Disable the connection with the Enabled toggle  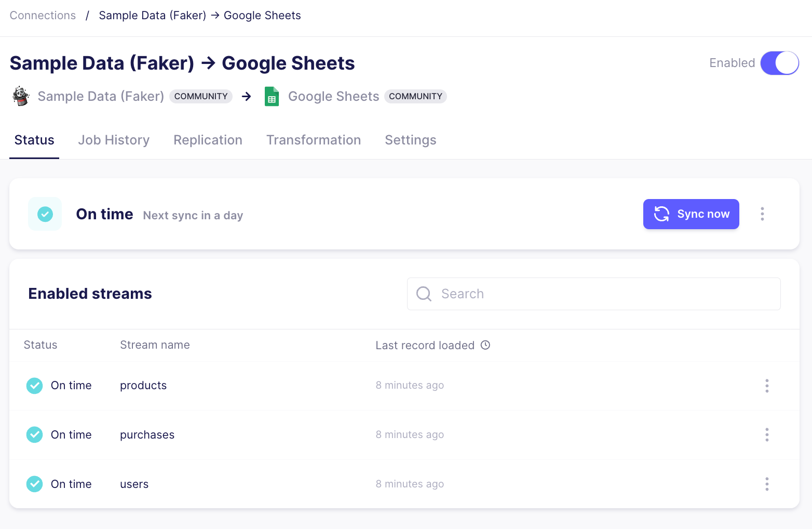point(779,63)
